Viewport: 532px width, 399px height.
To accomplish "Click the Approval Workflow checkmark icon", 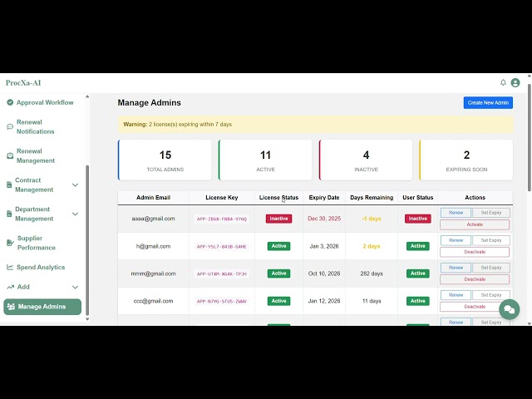I will pyautogui.click(x=10, y=102).
